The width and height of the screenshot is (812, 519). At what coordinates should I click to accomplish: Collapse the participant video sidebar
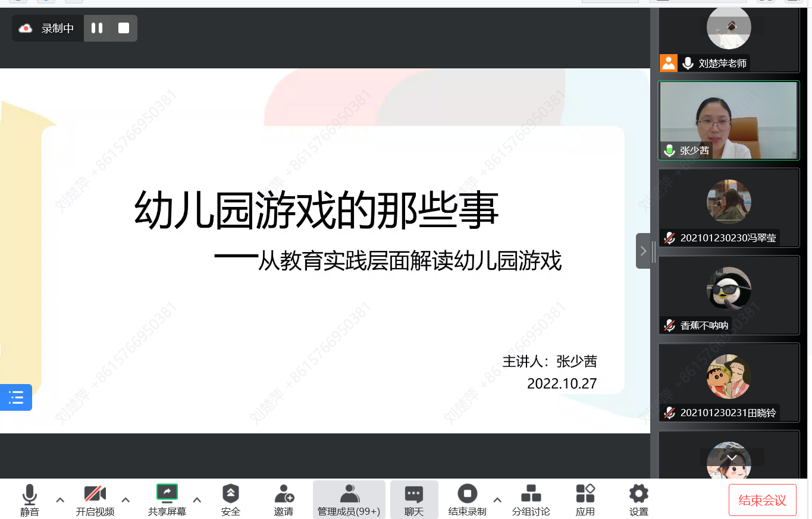click(x=643, y=251)
